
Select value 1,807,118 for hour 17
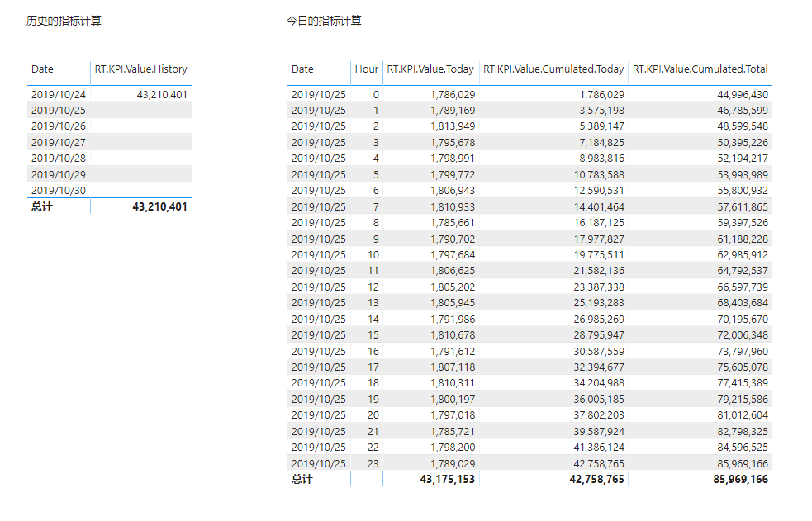pyautogui.click(x=453, y=367)
